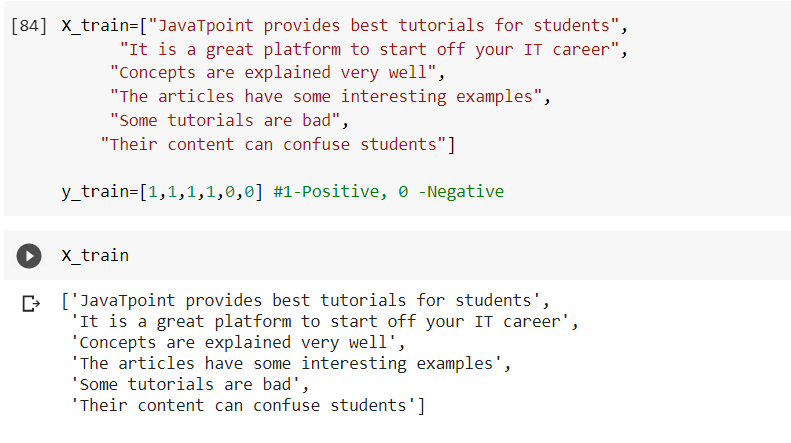The height and width of the screenshot is (443, 791).
Task: Click output line 'The articles have some interesting examples'
Action: pos(291,364)
